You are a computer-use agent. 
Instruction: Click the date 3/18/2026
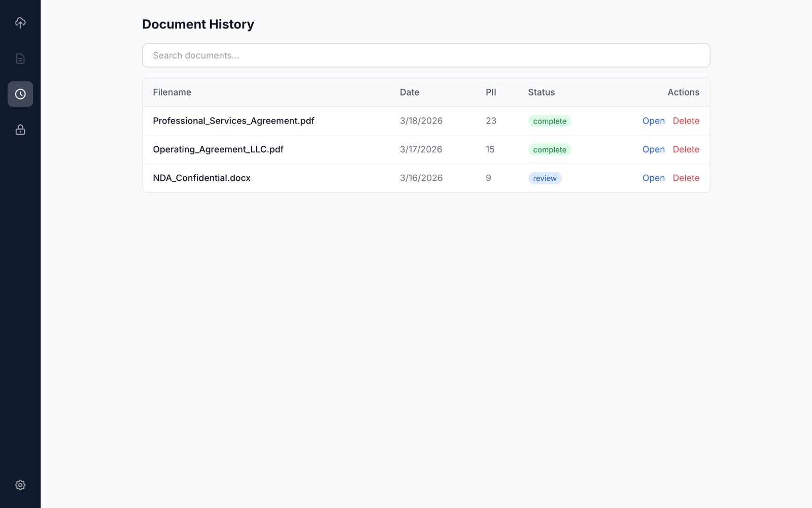421,121
